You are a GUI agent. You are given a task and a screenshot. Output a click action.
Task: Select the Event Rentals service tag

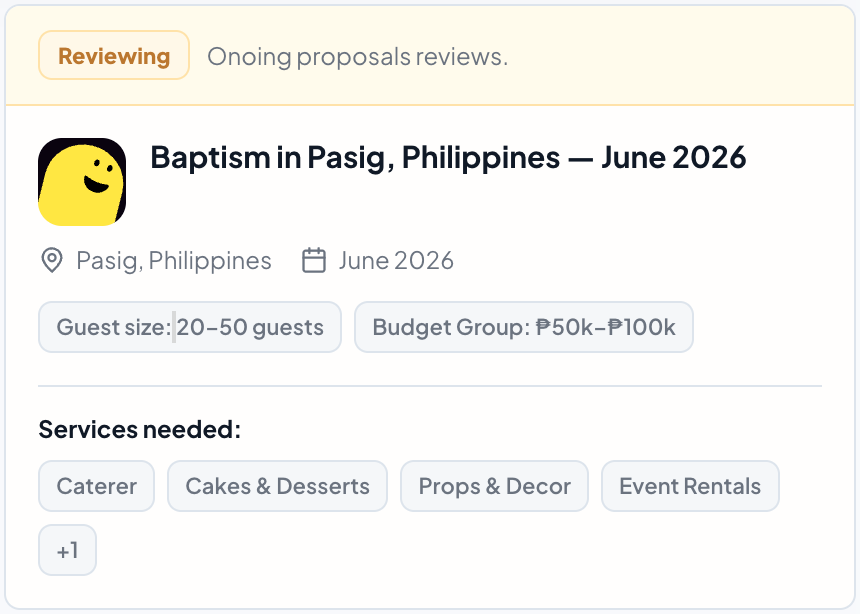point(690,486)
